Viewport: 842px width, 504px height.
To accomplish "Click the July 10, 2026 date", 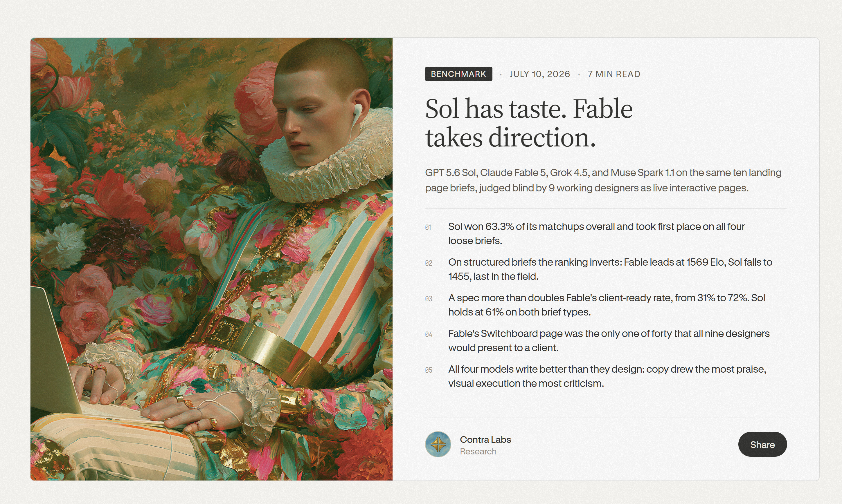I will 540,74.
